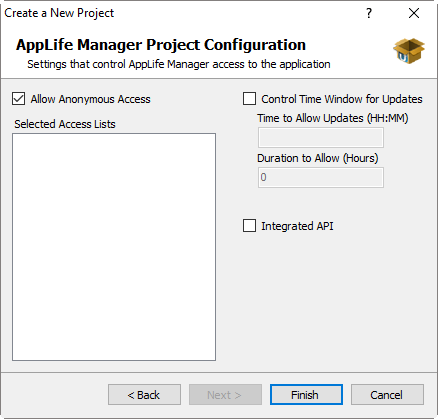The width and height of the screenshot is (438, 419).
Task: Close the Create a New Project dialog
Action: tap(414, 13)
